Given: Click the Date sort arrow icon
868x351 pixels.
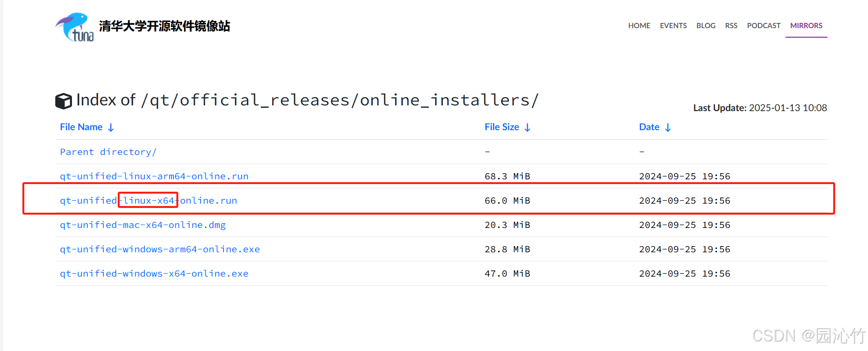Looking at the screenshot, I should click(x=668, y=127).
